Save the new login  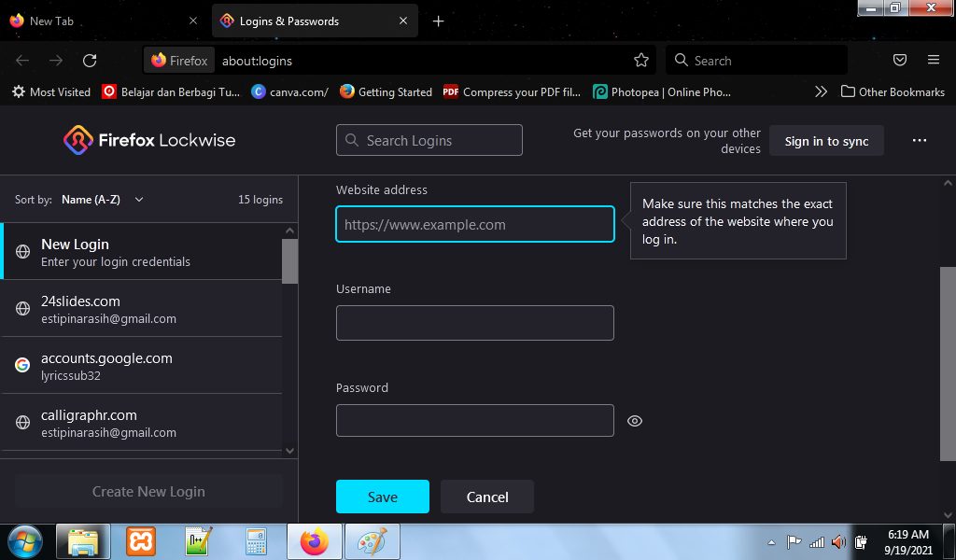pyautogui.click(x=382, y=497)
